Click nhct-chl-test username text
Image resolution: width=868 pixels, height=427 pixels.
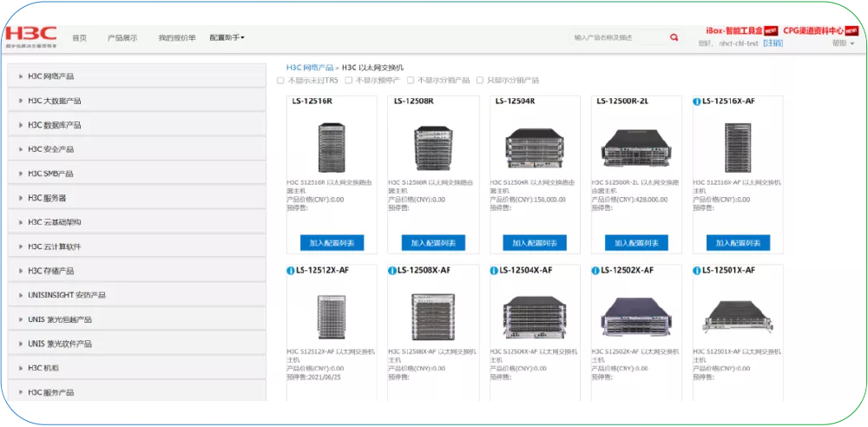pyautogui.click(x=739, y=43)
